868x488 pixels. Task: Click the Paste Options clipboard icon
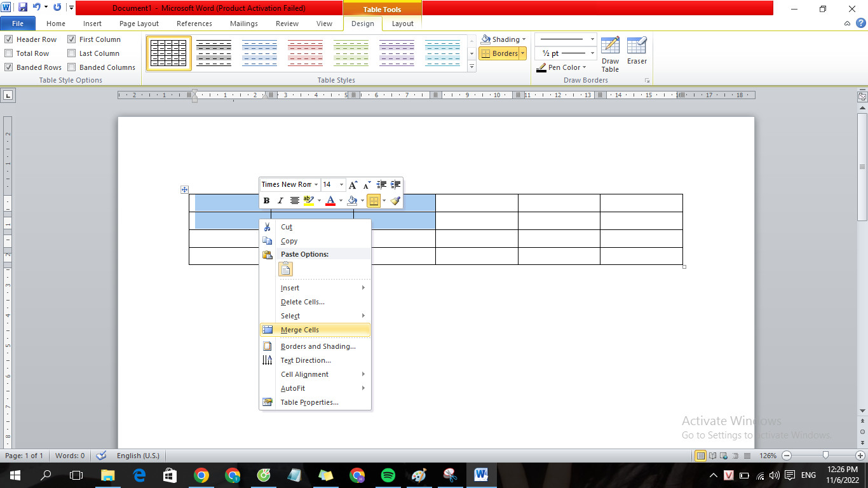pos(285,269)
